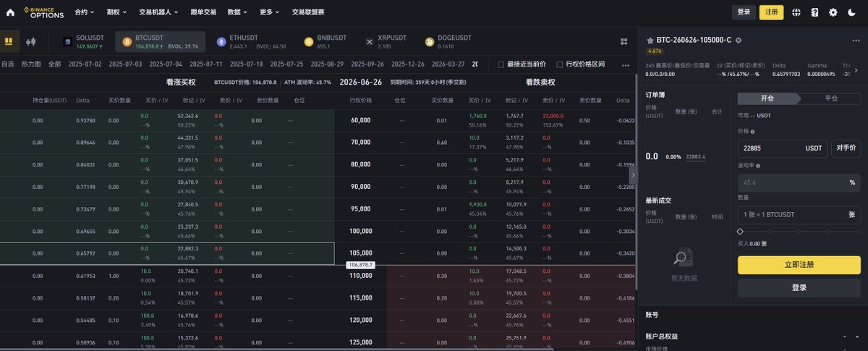
Task: Clear the selected contract with the x icon
Action: coord(739,41)
